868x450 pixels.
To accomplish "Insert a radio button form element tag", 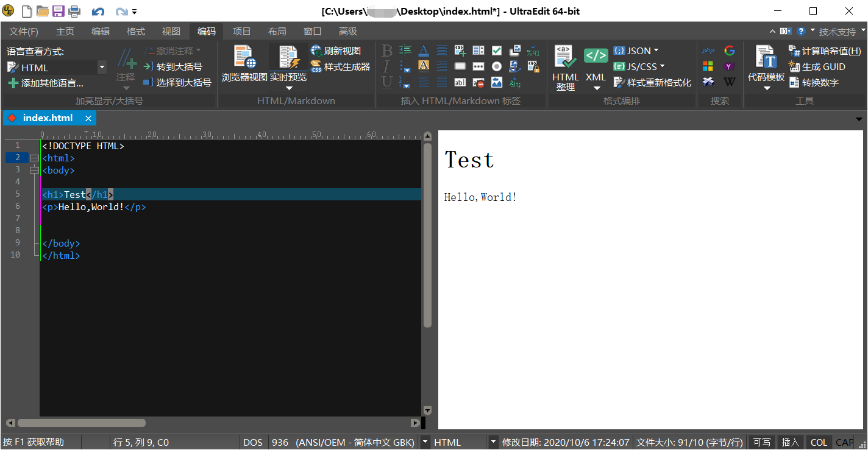I will point(497,66).
